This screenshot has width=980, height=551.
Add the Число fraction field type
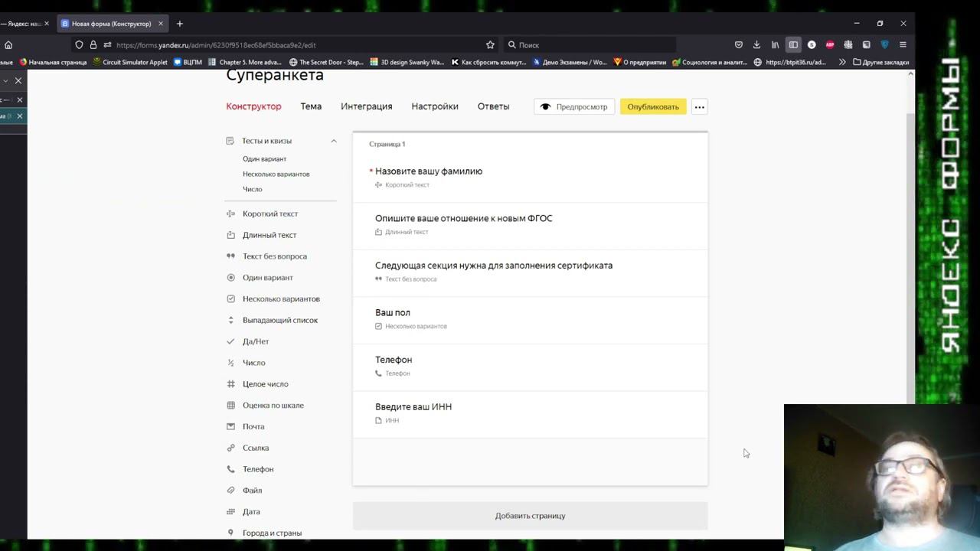click(x=253, y=363)
